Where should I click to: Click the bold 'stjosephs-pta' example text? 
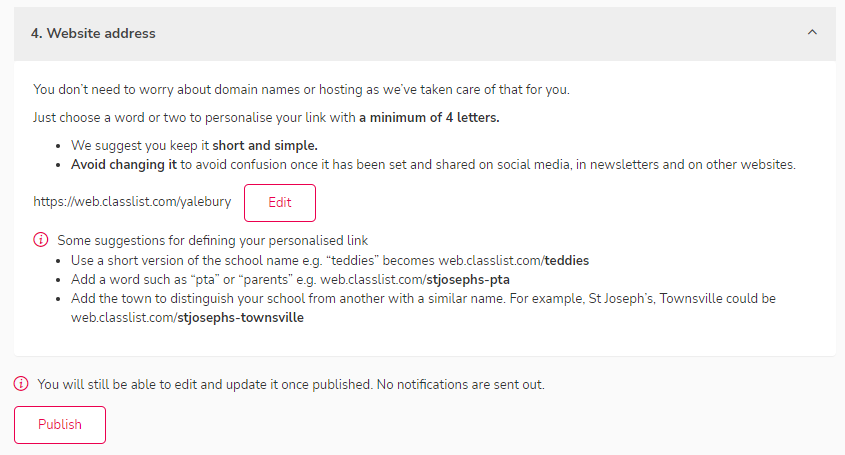[468, 280]
